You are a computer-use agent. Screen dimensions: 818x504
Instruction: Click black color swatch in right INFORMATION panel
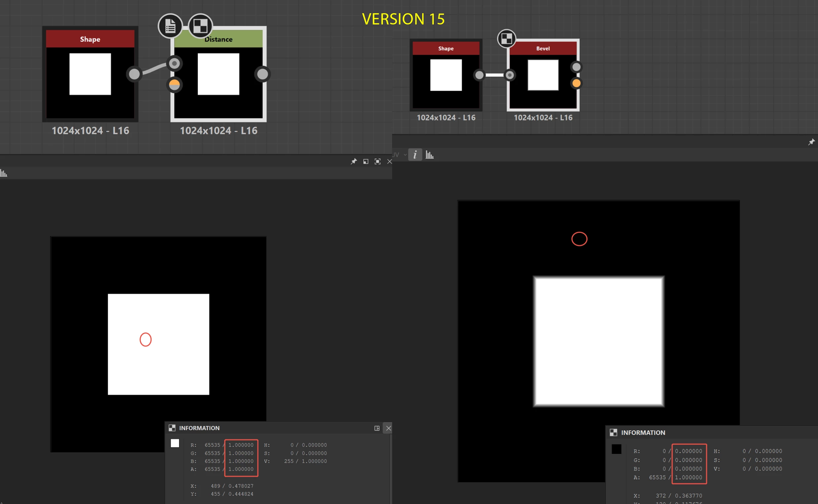[x=616, y=449]
